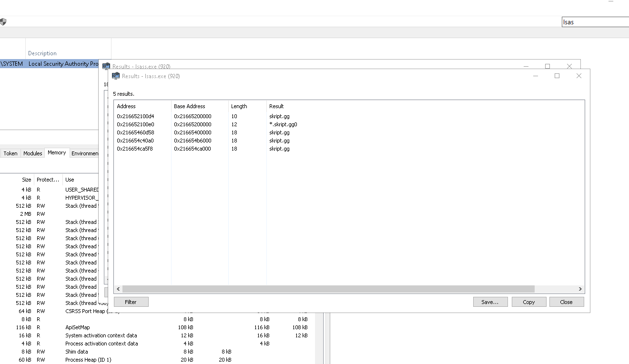Open the Environment tab

pos(85,153)
